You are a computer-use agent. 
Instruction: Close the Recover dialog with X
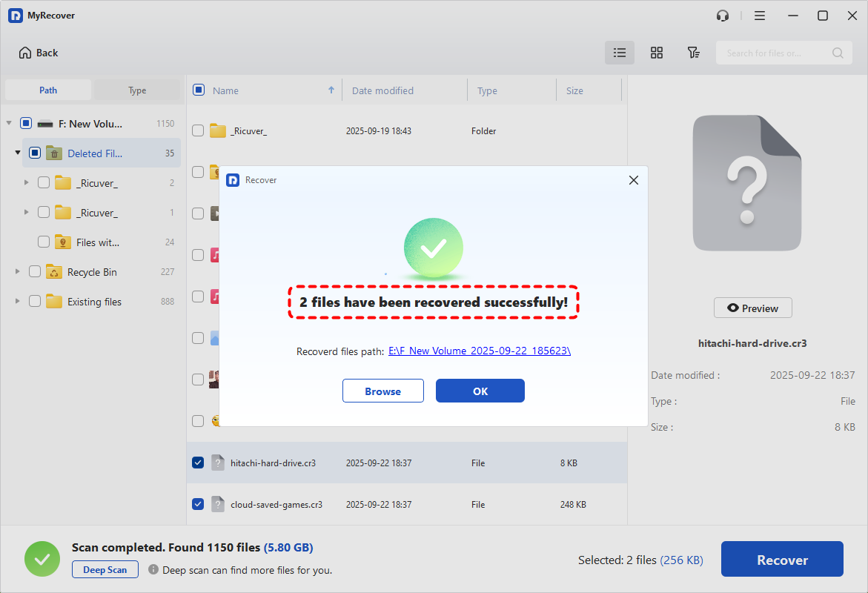point(633,180)
